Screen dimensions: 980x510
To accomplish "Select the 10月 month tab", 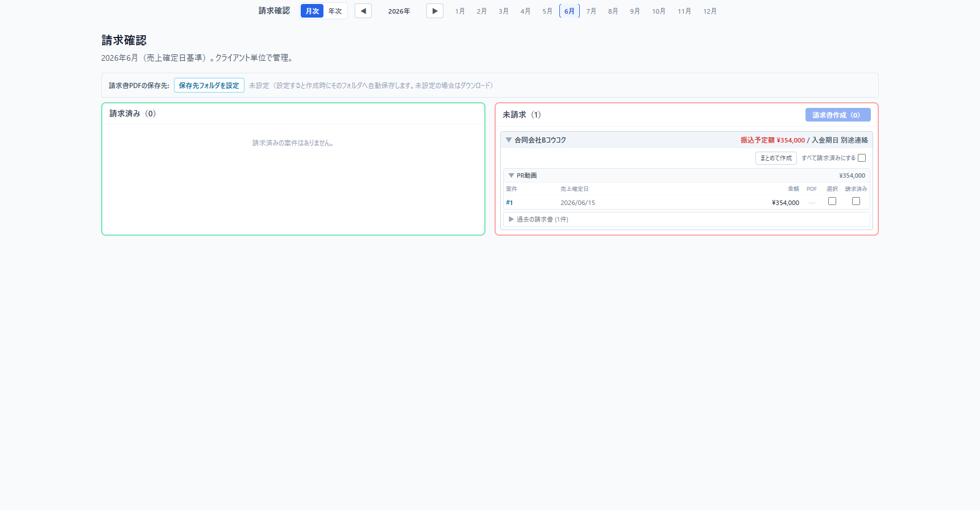I will pos(659,11).
